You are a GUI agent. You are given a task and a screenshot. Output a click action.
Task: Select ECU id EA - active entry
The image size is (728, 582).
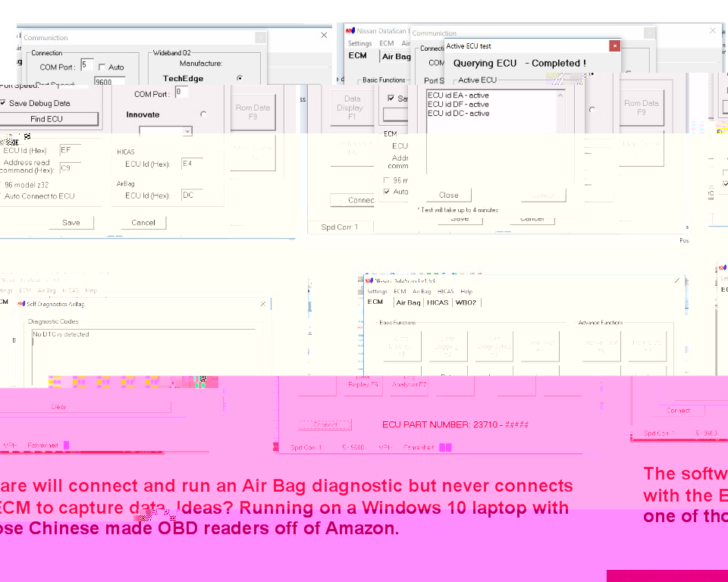click(x=458, y=95)
